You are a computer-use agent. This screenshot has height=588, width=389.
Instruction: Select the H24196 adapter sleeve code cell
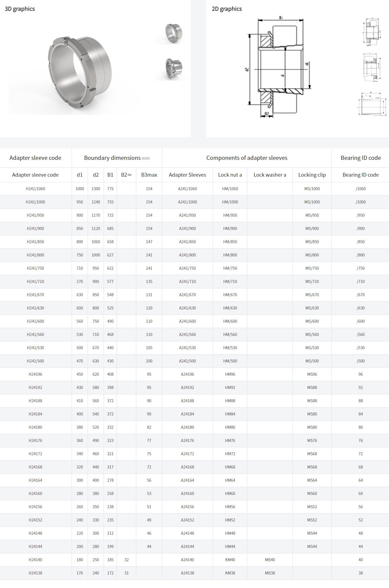click(35, 374)
